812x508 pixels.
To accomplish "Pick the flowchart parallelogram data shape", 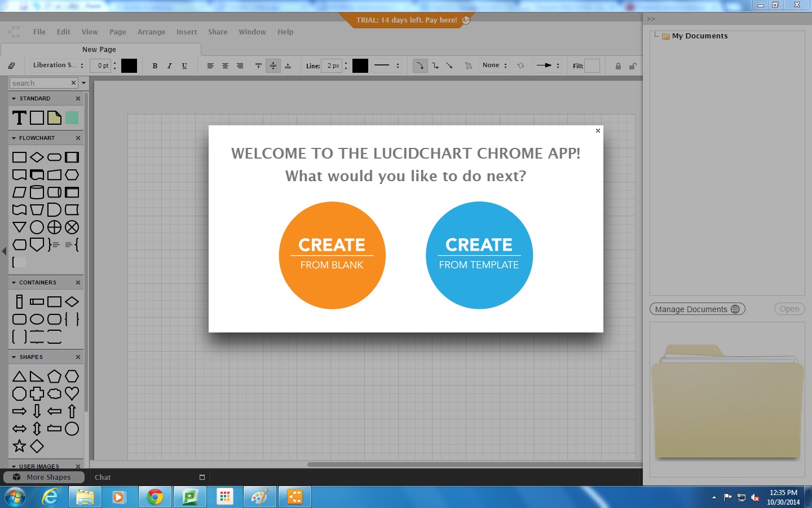I will point(19,192).
